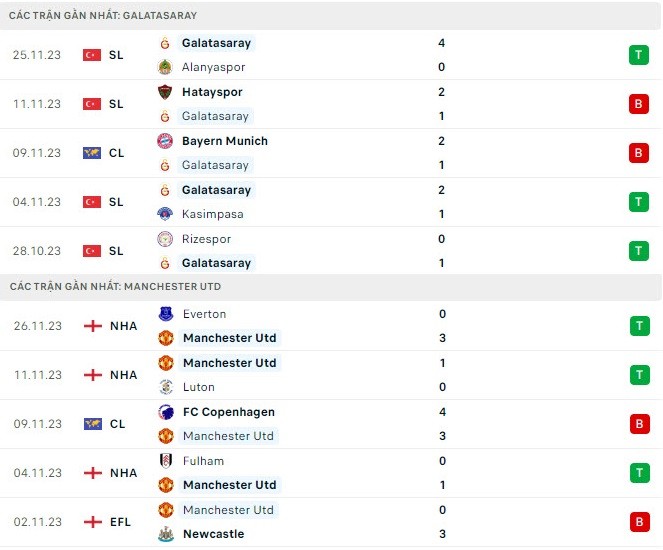Click the green T badge for Alanyaspor match

(639, 55)
